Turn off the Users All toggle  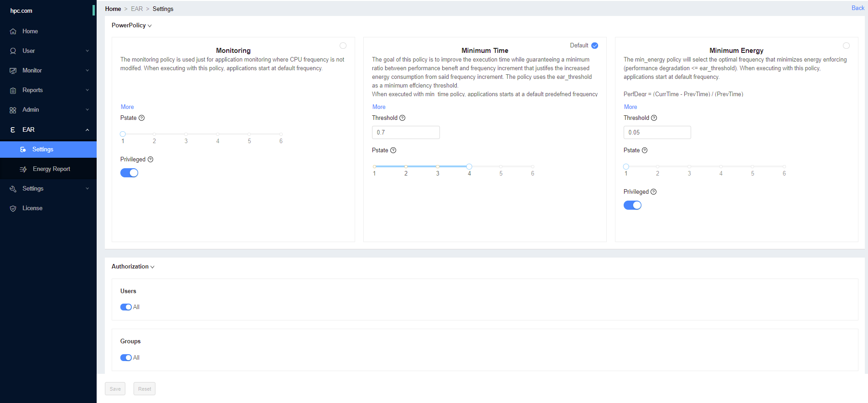[126, 307]
